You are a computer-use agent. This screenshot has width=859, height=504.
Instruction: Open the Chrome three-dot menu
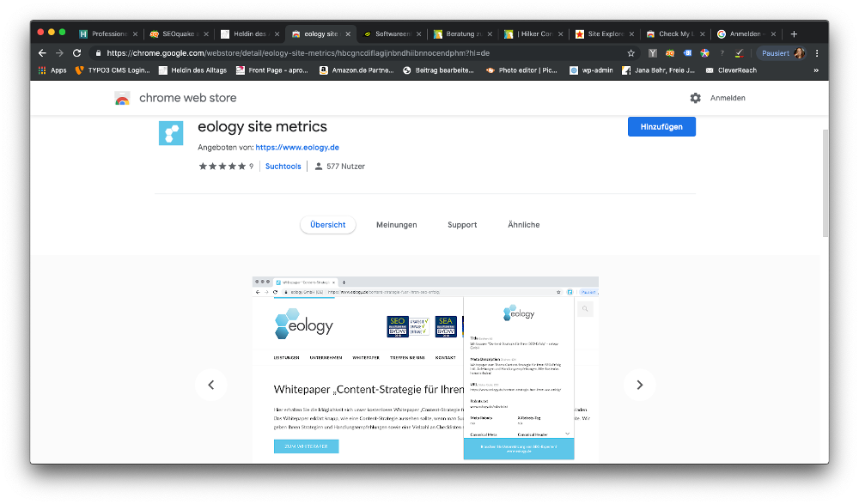tap(817, 53)
